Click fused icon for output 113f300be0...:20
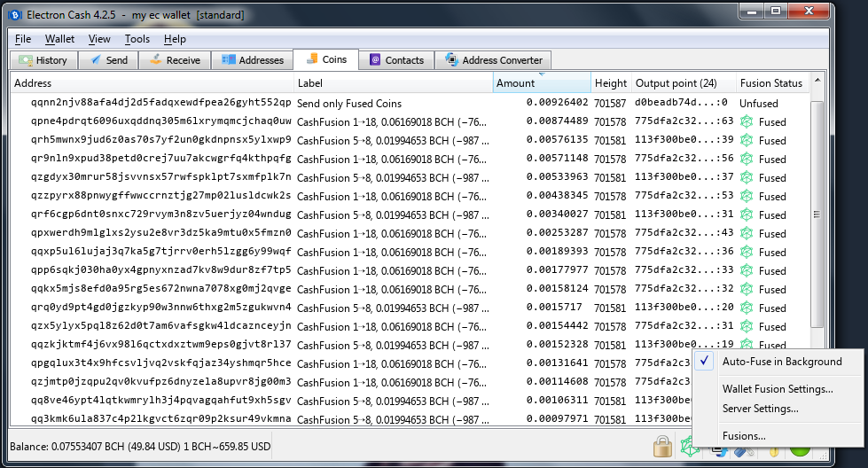Image resolution: width=868 pixels, height=468 pixels. 747,308
